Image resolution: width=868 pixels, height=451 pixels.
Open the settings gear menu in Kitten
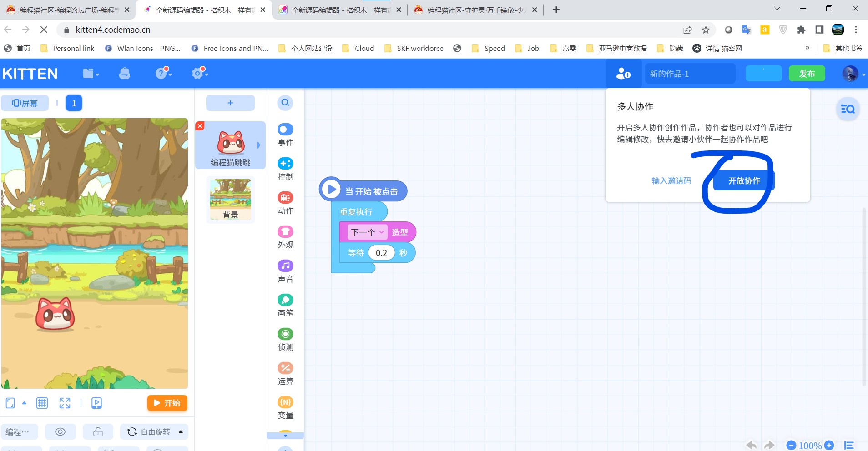(199, 73)
